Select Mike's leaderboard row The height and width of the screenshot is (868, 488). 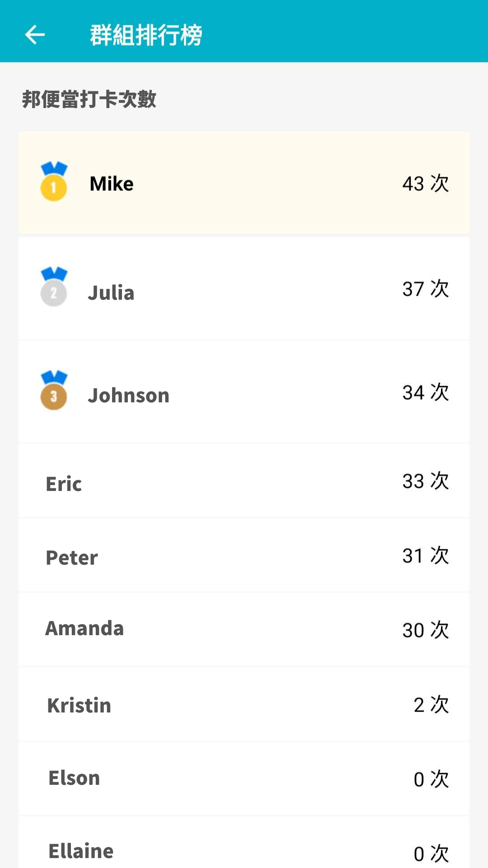click(x=244, y=184)
